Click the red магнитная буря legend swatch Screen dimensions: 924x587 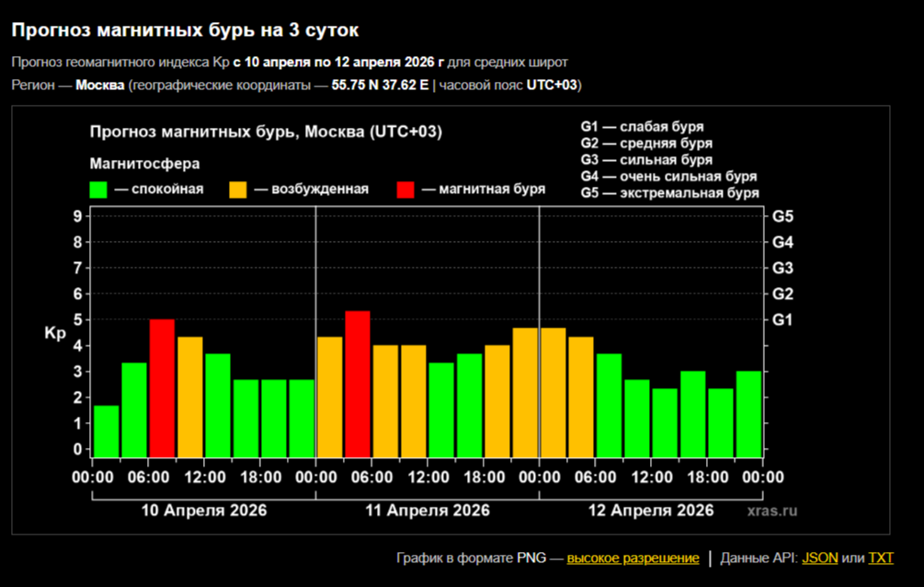tap(405, 190)
